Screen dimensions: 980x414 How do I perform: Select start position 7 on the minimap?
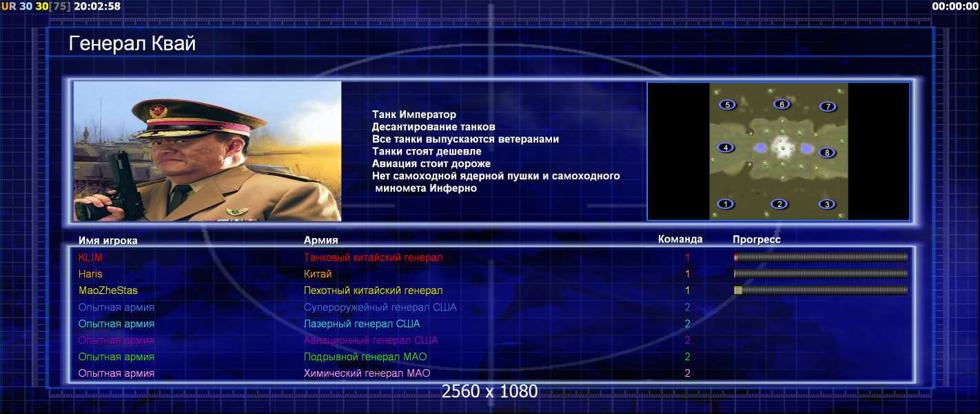[828, 106]
